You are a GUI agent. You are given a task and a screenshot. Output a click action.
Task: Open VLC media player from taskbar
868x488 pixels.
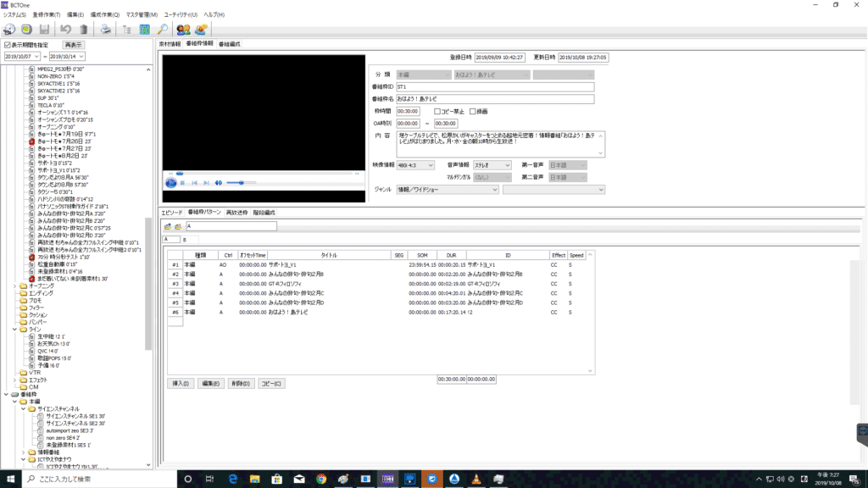(476, 480)
